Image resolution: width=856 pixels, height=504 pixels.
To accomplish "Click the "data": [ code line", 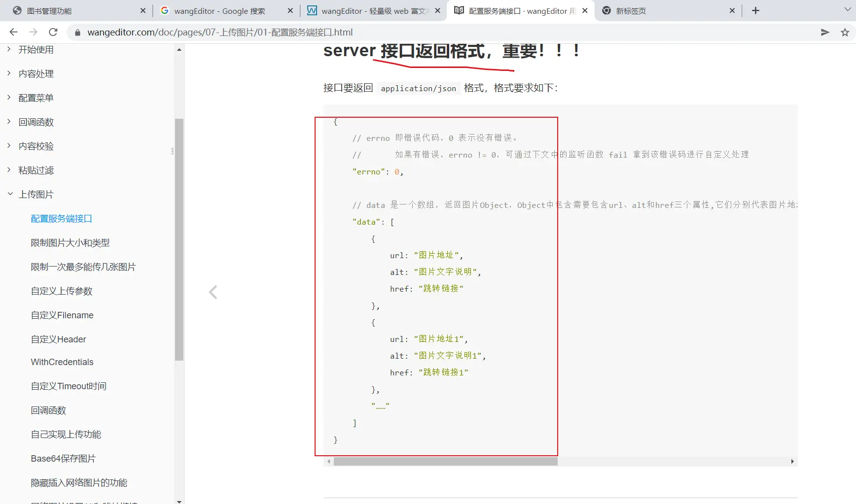I will point(373,222).
